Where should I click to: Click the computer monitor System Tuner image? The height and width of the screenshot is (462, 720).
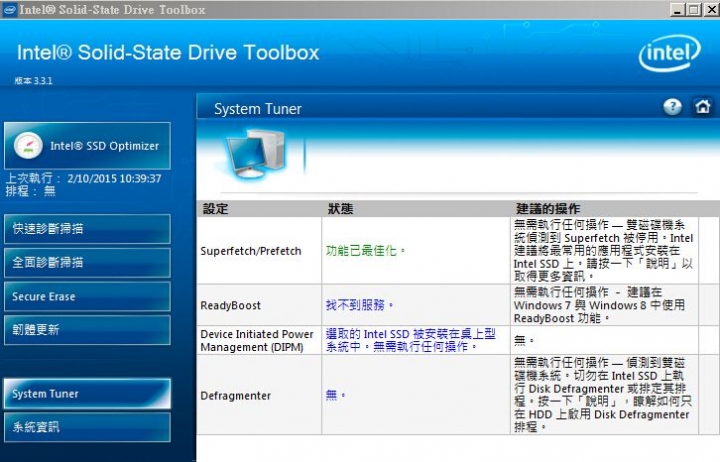[x=258, y=153]
